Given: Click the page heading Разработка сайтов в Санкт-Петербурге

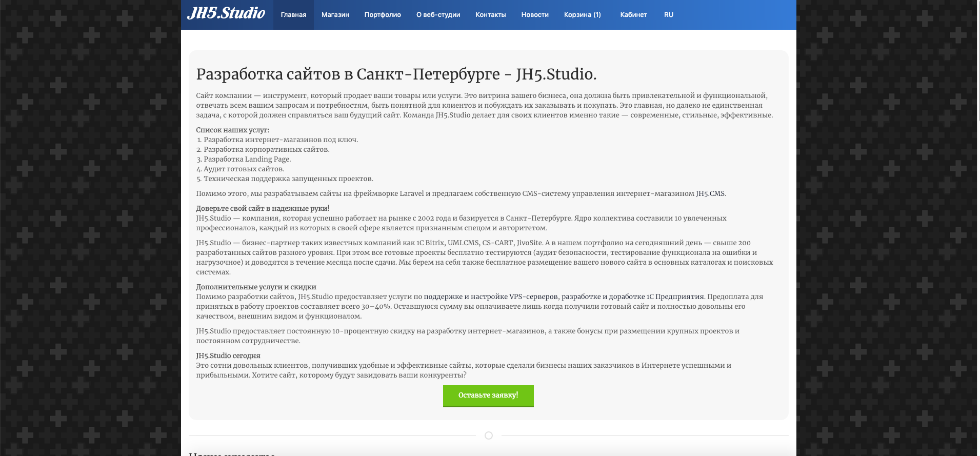Looking at the screenshot, I should 396,74.
